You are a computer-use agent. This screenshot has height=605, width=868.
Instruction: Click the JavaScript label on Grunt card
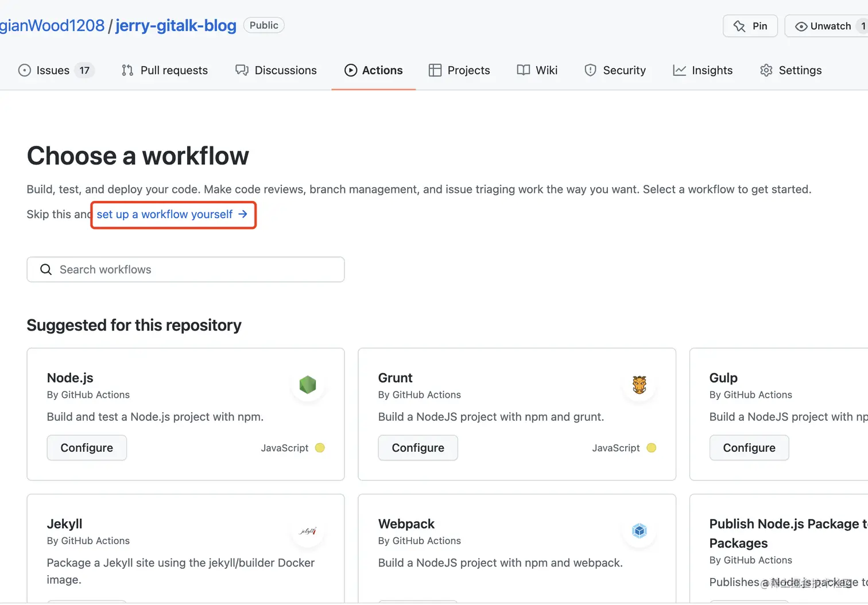tap(616, 448)
